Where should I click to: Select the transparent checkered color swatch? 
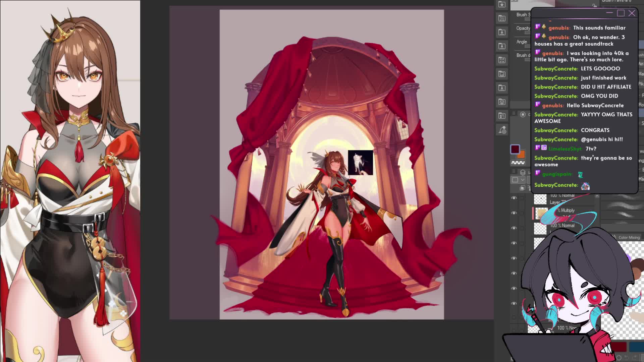[518, 163]
